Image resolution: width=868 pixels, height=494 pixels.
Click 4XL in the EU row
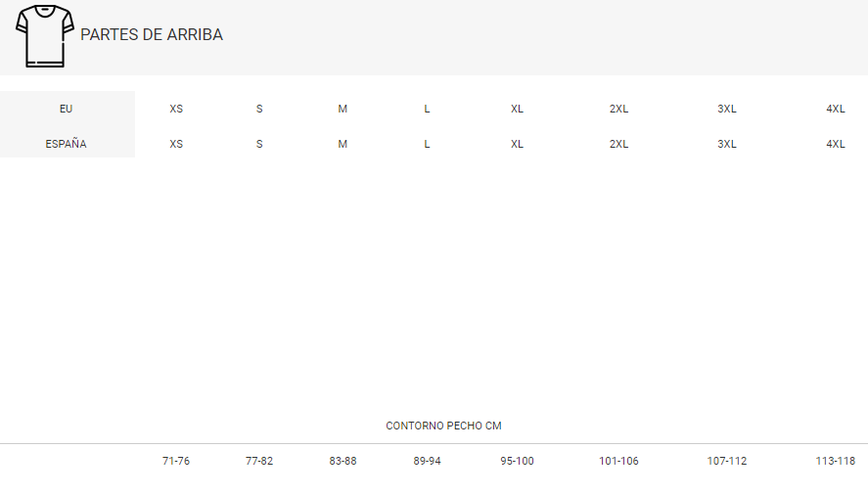click(835, 109)
